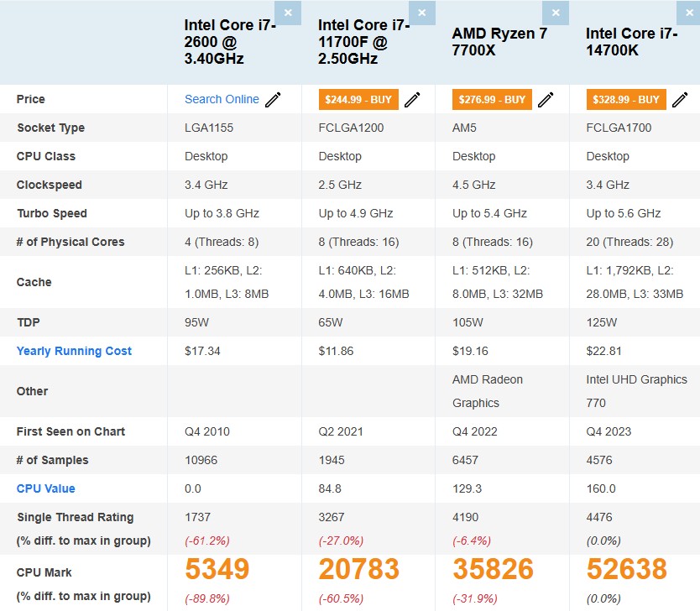
Task: Click single thread rating 4476
Action: [599, 517]
